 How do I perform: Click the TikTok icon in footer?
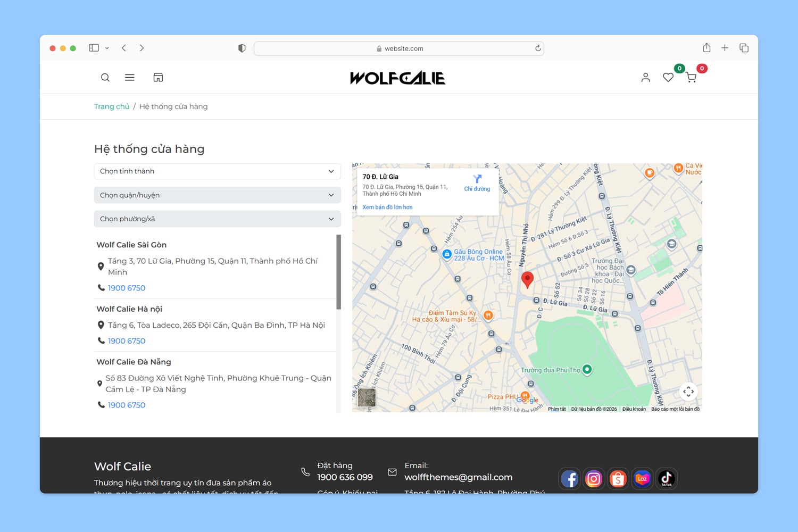click(x=666, y=479)
